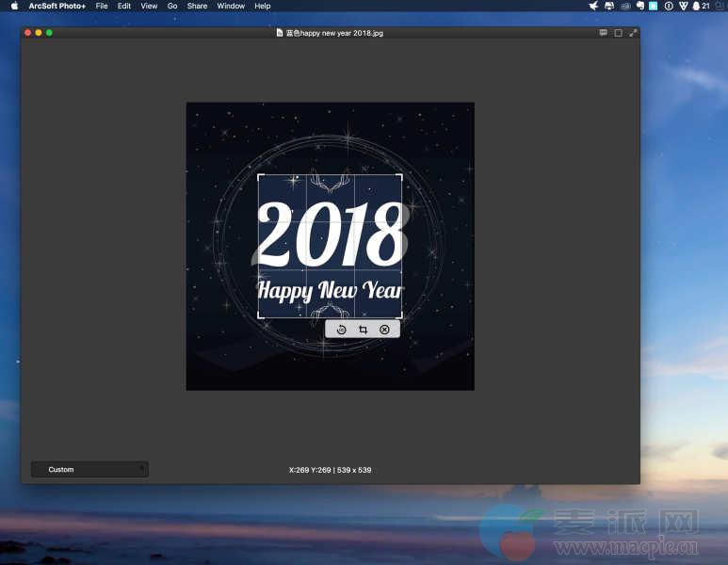This screenshot has width=728, height=565.
Task: Open the View menu
Action: coord(149,6)
